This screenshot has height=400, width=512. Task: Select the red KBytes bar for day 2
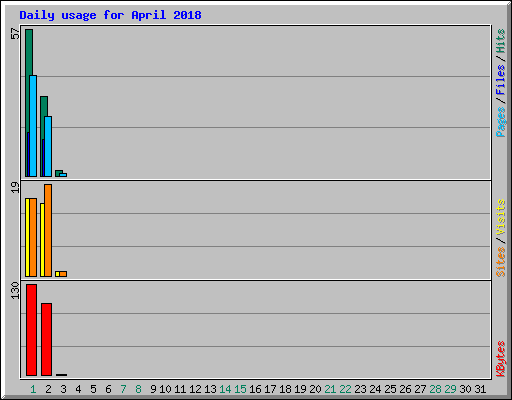click(x=46, y=339)
